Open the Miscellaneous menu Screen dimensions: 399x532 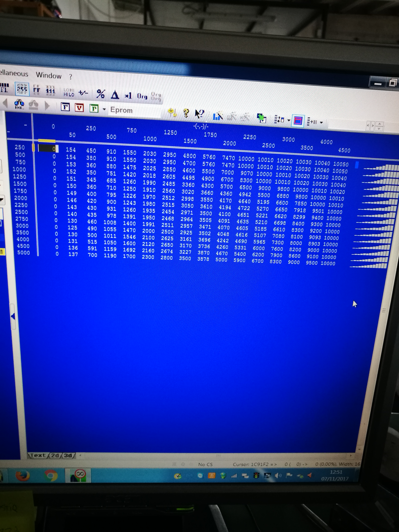coord(14,73)
